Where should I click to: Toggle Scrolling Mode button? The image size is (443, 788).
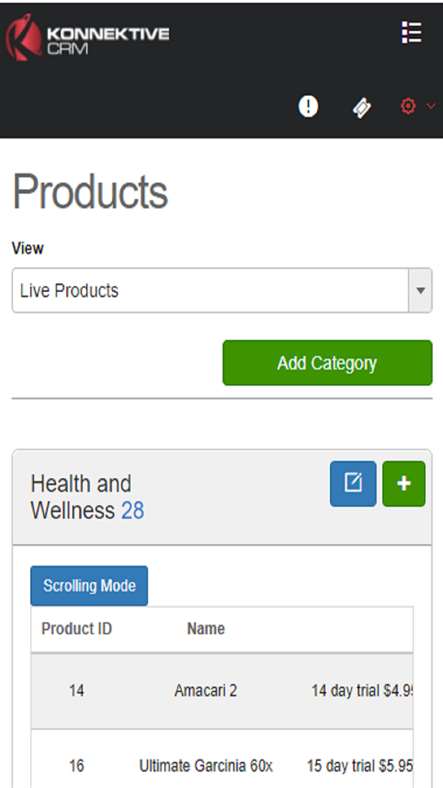coord(89,586)
